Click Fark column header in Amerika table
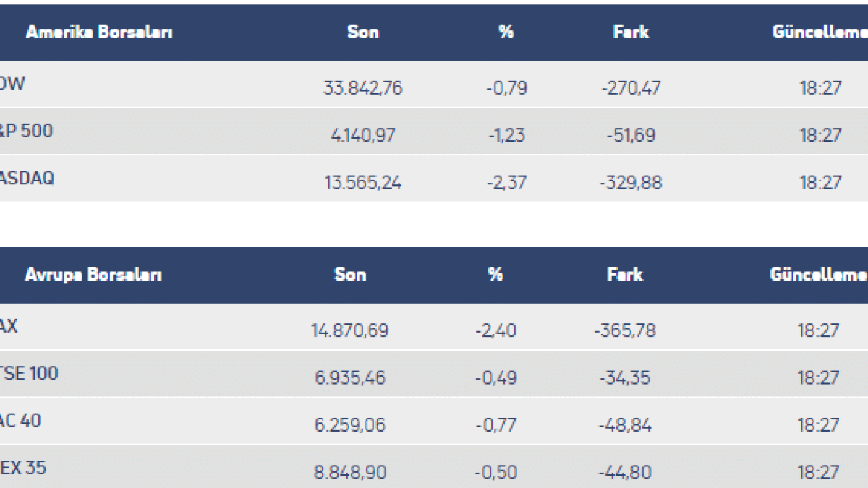This screenshot has width=868, height=488. tap(631, 33)
